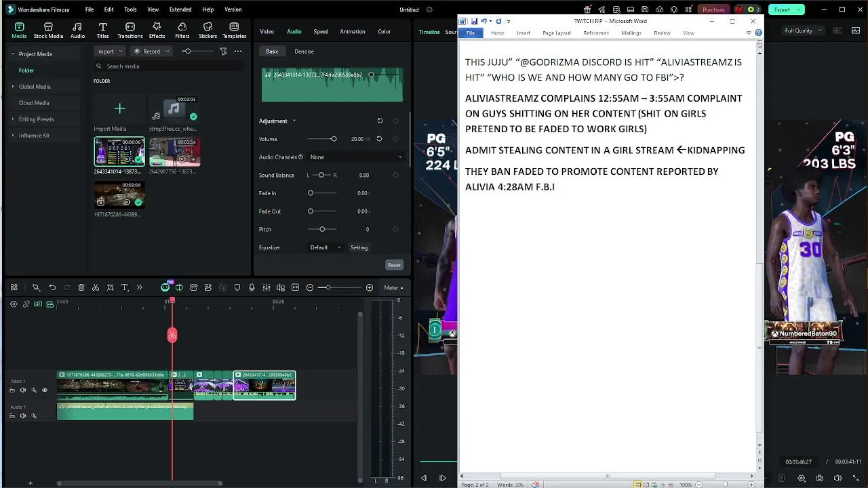Click the undo icon in timeline toolbar
The image size is (868, 488).
[52, 287]
